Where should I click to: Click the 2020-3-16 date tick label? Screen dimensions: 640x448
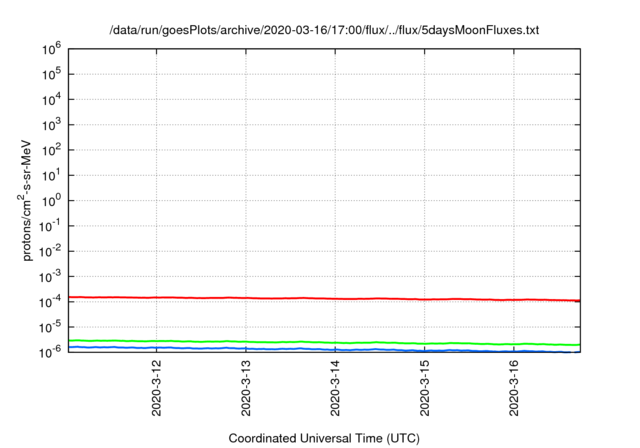(x=514, y=388)
